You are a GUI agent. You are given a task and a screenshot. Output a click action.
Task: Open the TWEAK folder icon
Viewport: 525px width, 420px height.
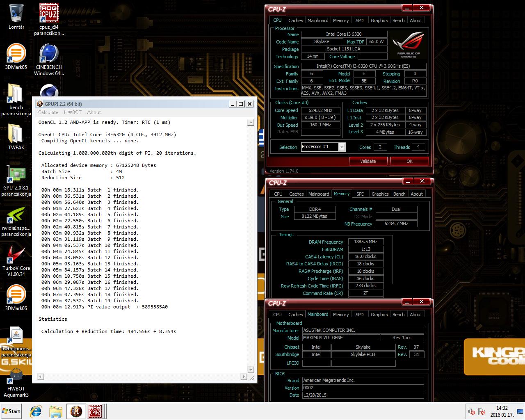(x=16, y=134)
